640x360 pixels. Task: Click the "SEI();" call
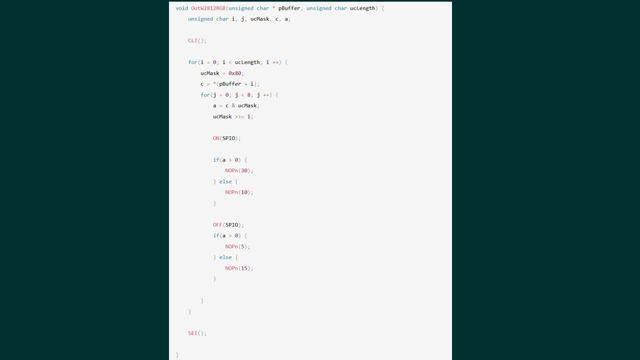pyautogui.click(x=197, y=333)
